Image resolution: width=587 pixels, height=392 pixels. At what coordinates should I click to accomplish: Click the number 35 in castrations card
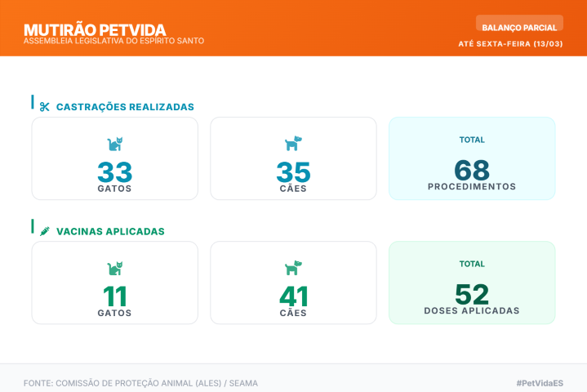pyautogui.click(x=293, y=171)
